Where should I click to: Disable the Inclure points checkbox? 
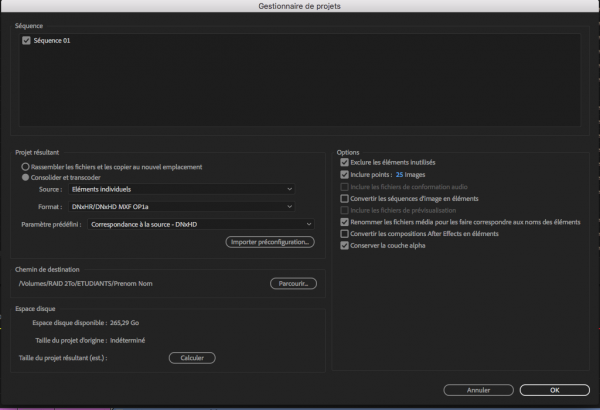click(x=345, y=174)
